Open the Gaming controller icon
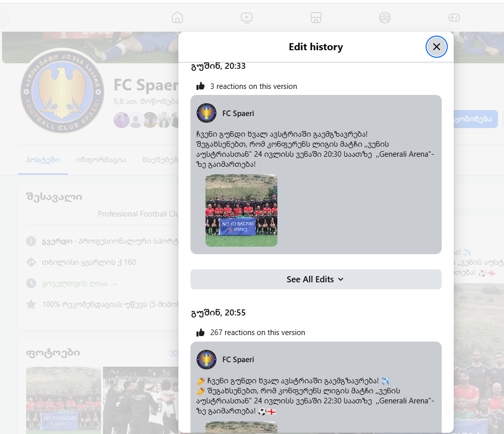This screenshot has width=504, height=434. click(x=454, y=18)
